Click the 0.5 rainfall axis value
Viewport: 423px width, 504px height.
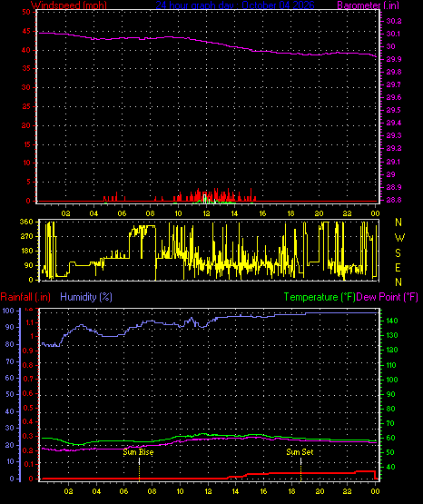(x=28, y=408)
